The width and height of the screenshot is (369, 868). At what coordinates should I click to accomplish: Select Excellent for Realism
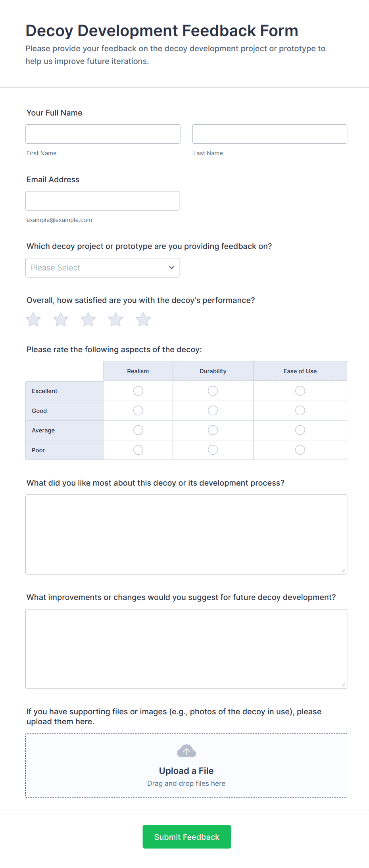138,391
